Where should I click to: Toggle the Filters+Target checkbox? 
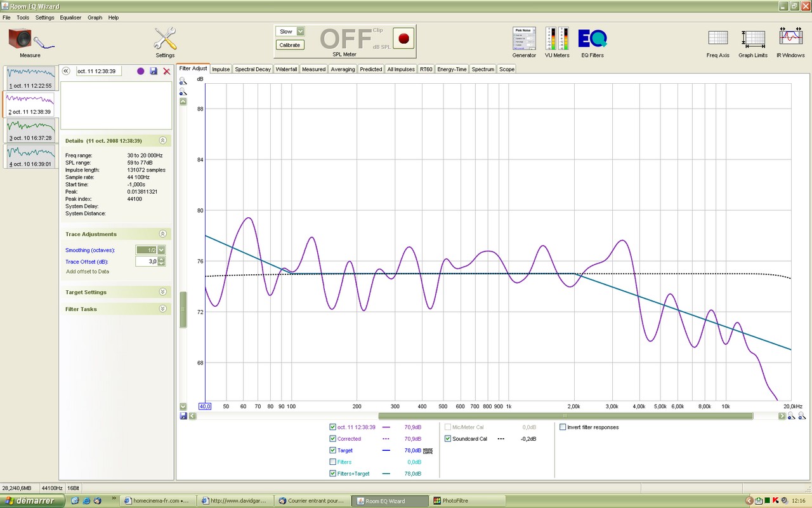(333, 474)
